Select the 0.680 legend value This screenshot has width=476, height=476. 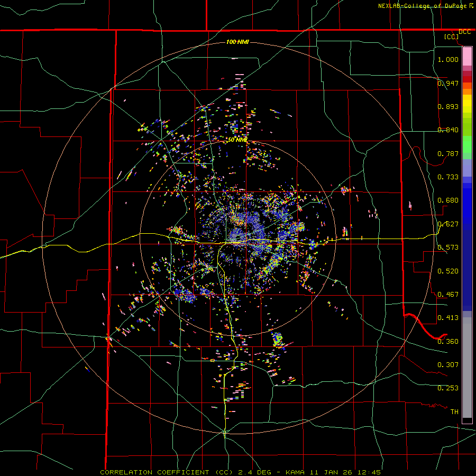(x=448, y=200)
